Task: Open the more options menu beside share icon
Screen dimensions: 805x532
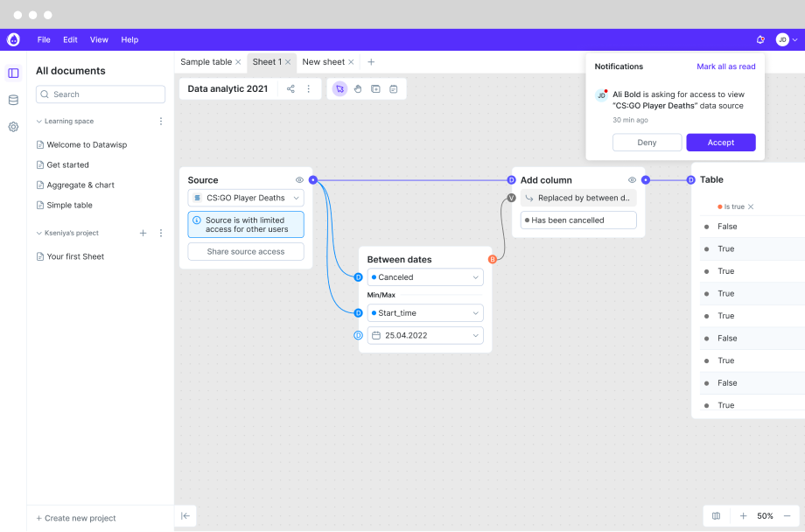Action: click(x=309, y=89)
